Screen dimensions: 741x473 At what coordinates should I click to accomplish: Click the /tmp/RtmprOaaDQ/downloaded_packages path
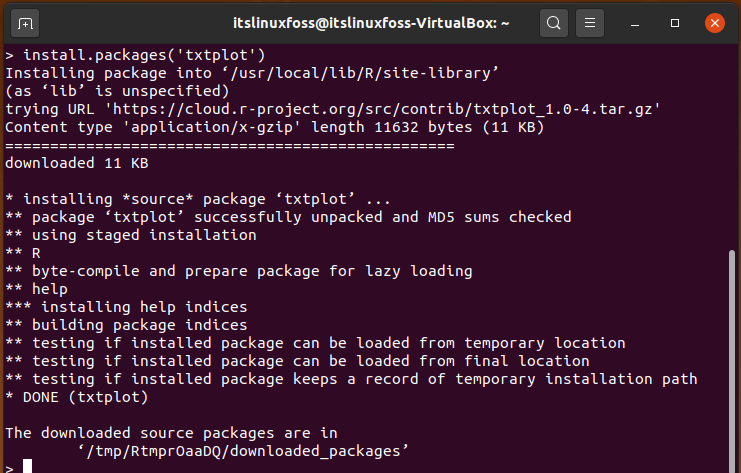243,451
